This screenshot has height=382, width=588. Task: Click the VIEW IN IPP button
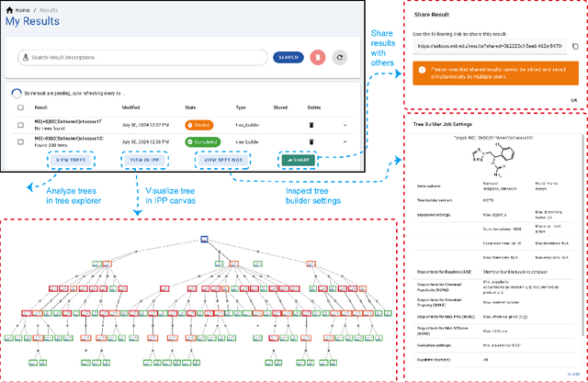tap(144, 160)
